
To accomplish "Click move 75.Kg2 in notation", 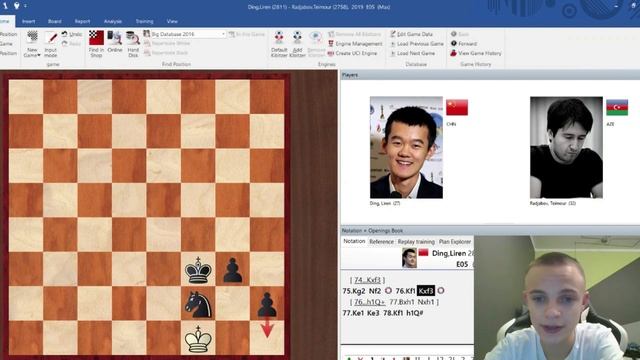I will tap(353, 291).
